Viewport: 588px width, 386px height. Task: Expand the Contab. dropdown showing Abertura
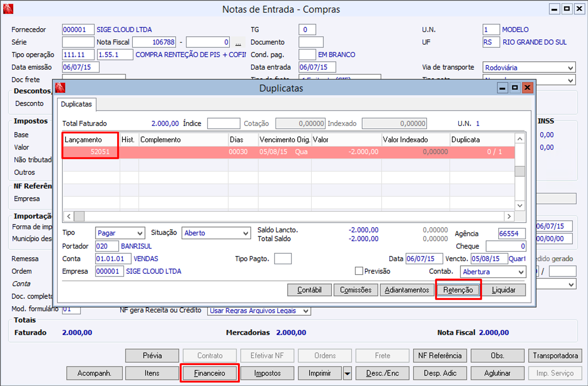coord(520,272)
